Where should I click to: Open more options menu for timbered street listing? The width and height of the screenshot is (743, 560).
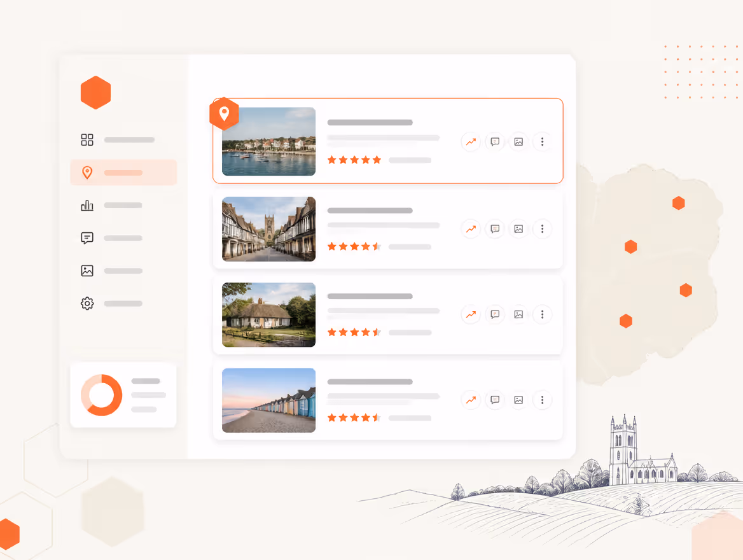pyautogui.click(x=542, y=229)
